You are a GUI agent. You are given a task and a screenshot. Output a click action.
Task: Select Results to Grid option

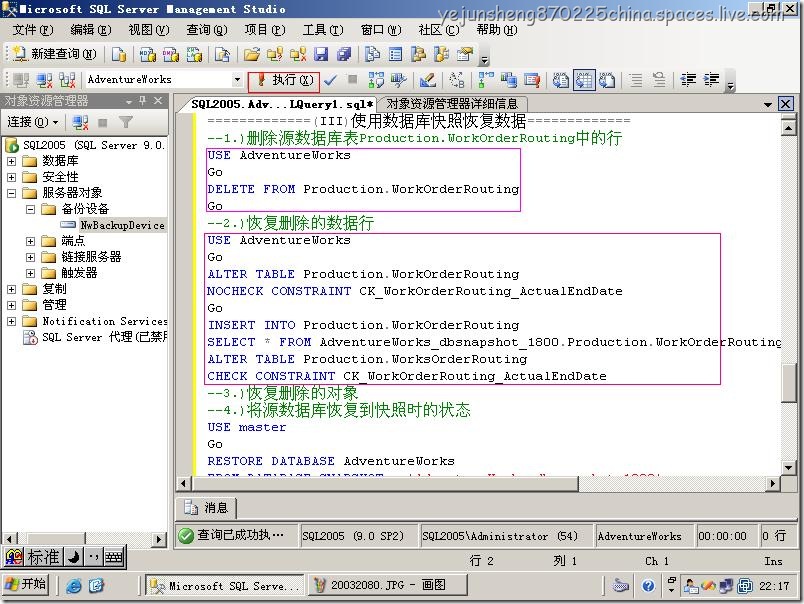click(584, 80)
